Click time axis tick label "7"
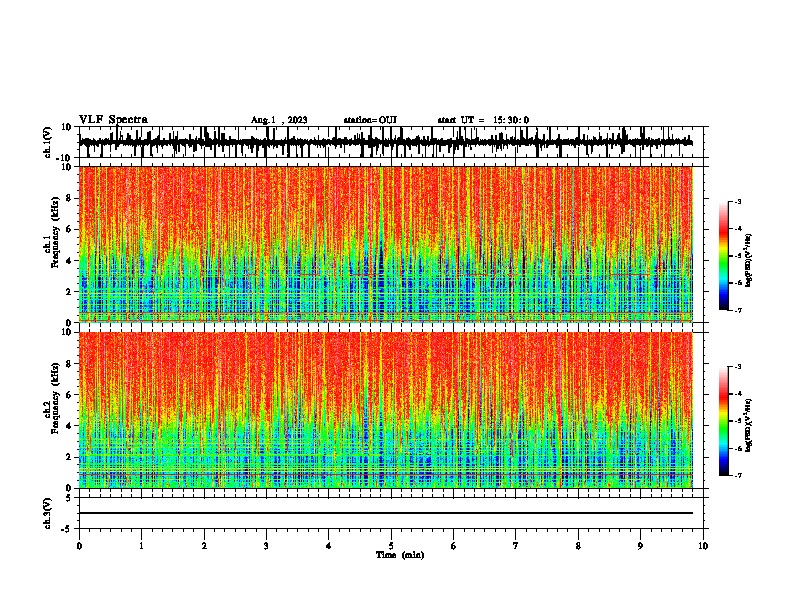792x612 pixels. coord(516,546)
